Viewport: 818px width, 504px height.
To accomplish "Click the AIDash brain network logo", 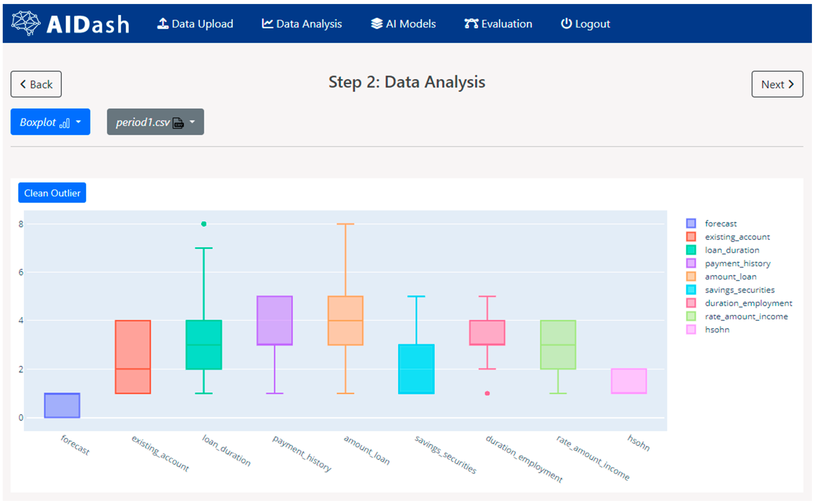I will pos(26,23).
